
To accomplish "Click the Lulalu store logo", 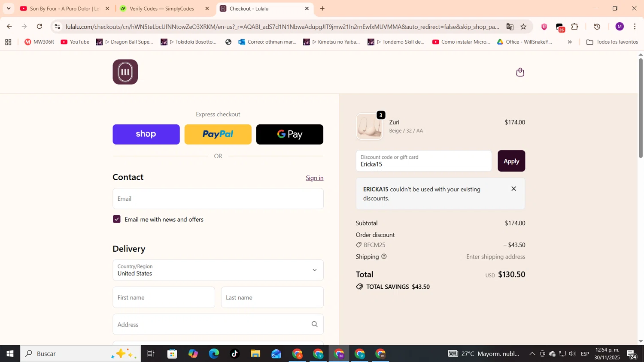I will (125, 72).
